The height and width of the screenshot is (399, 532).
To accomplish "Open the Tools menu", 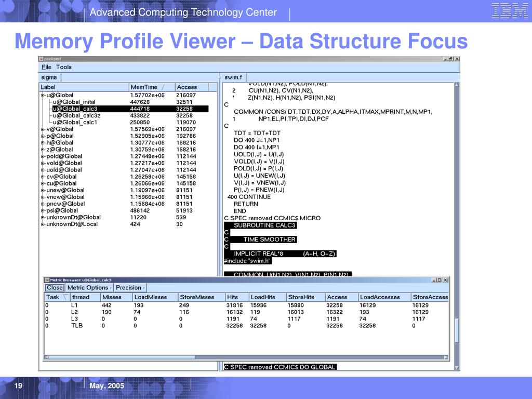I will click(x=64, y=67).
